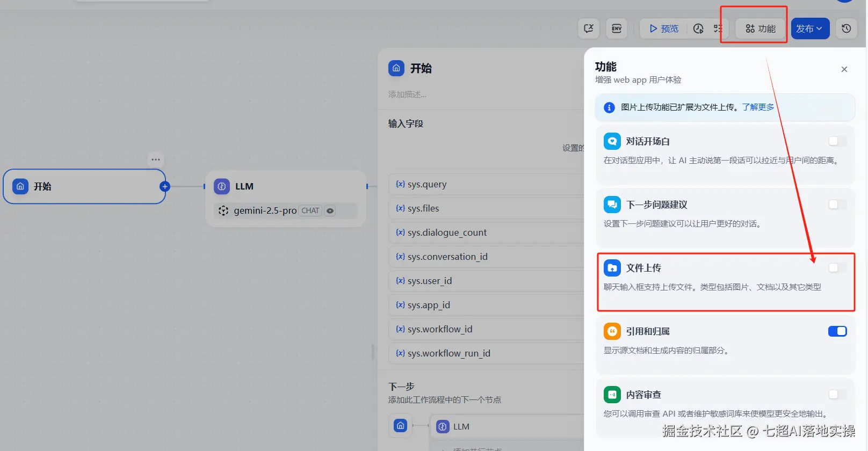Select the sys.dialogue_count variable row
The image size is (868, 451).
(x=486, y=232)
